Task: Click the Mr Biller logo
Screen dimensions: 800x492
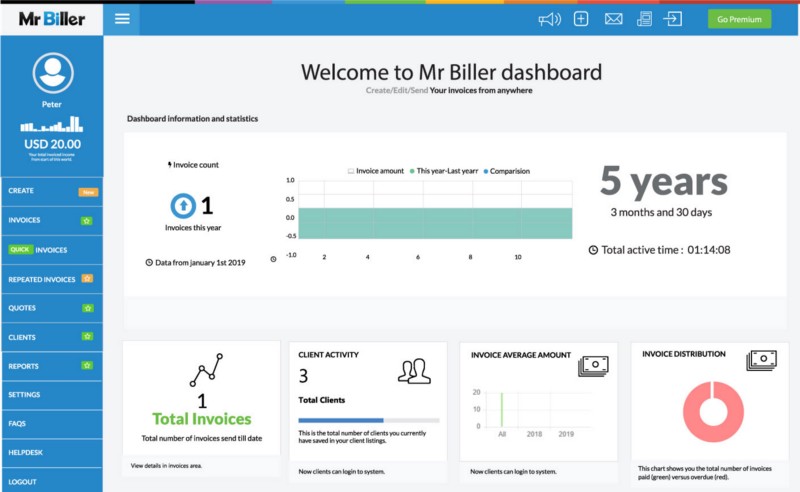Action: [52, 19]
